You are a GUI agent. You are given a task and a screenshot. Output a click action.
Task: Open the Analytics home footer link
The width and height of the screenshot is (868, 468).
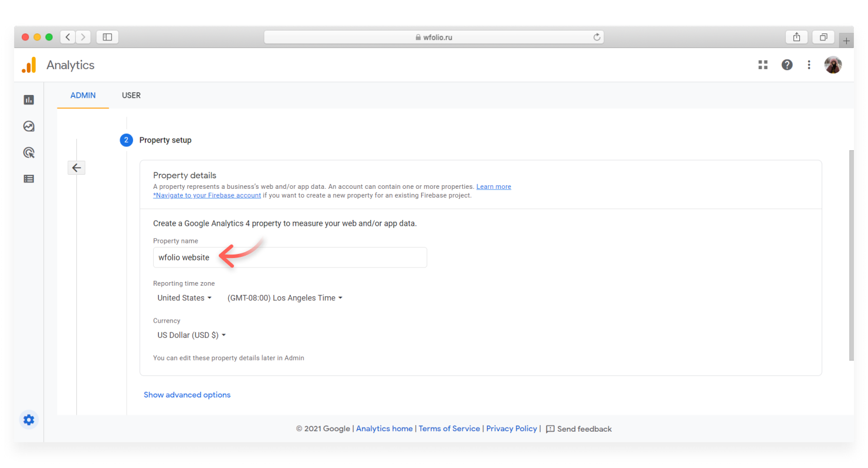click(384, 429)
